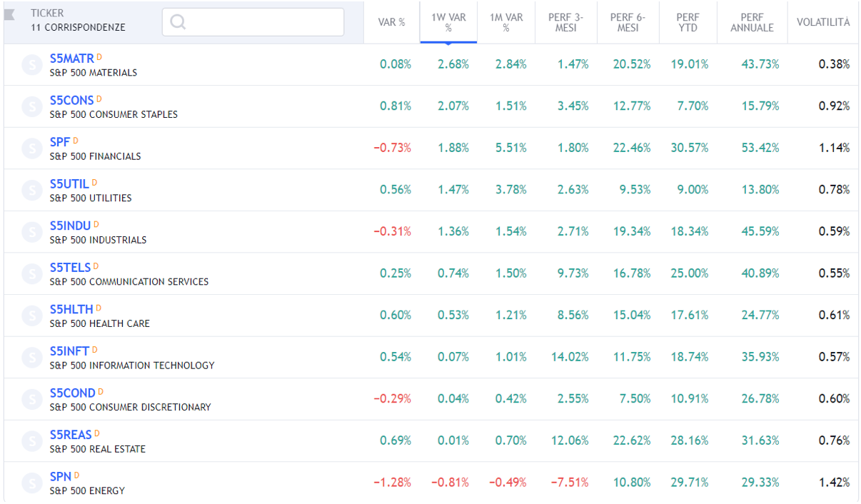This screenshot has height=504, width=861.
Task: Sort by the VAR % column header
Action: [x=391, y=22]
